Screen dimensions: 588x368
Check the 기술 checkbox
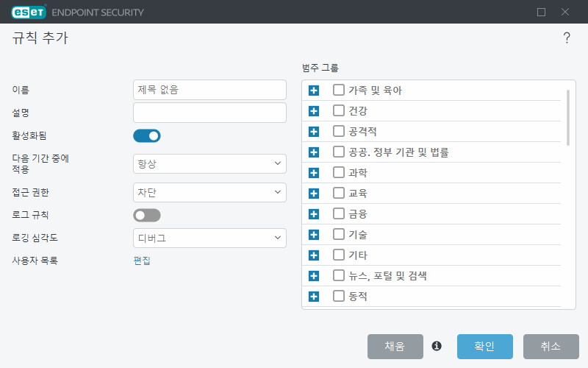click(339, 234)
